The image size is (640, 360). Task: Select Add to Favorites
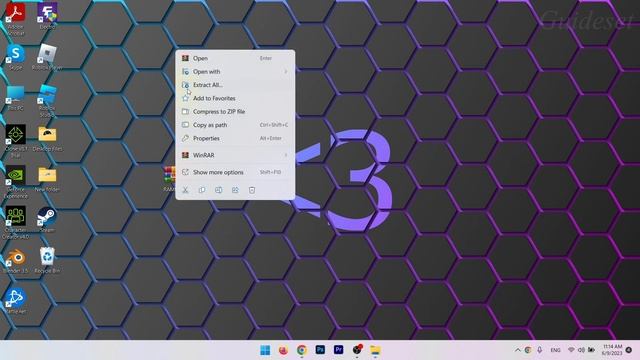tap(235, 98)
